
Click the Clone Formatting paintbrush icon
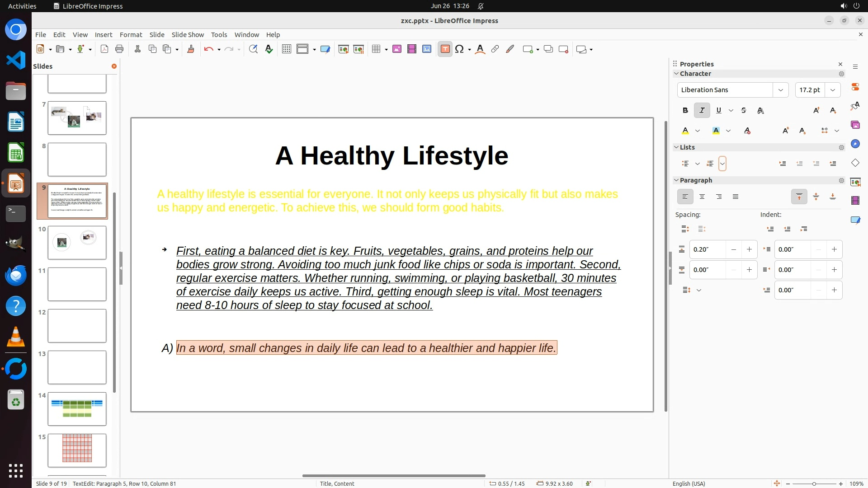[x=190, y=49]
